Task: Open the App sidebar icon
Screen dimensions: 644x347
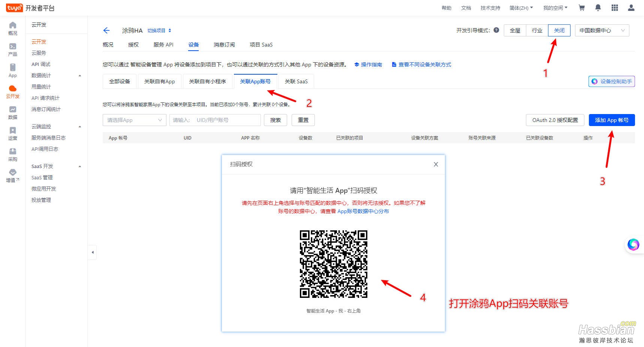Action: pyautogui.click(x=13, y=71)
